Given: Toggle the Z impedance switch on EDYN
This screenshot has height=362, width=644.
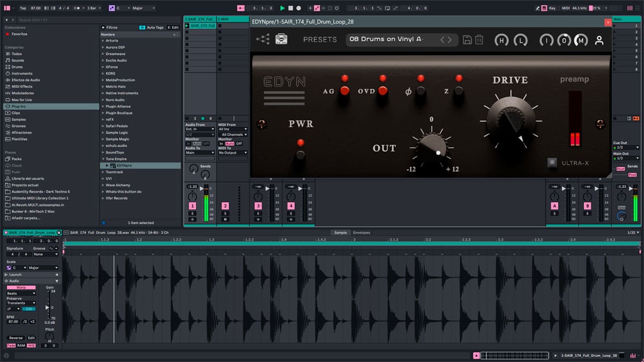Looking at the screenshot, I should (x=459, y=91).
